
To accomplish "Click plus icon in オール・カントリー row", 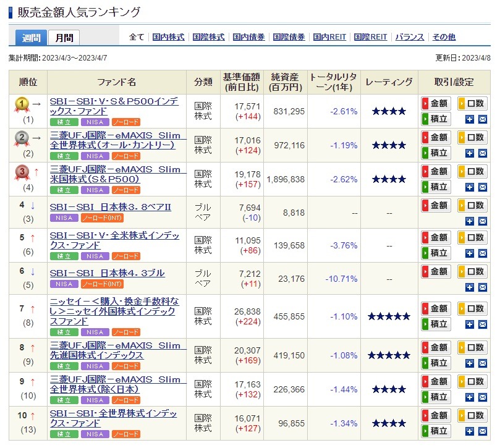I will coord(469,153).
